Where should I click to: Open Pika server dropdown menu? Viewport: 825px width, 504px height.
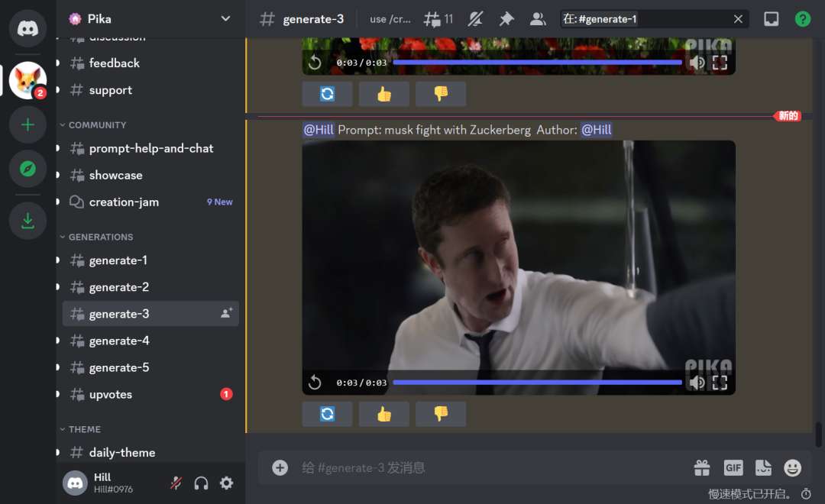(x=225, y=19)
